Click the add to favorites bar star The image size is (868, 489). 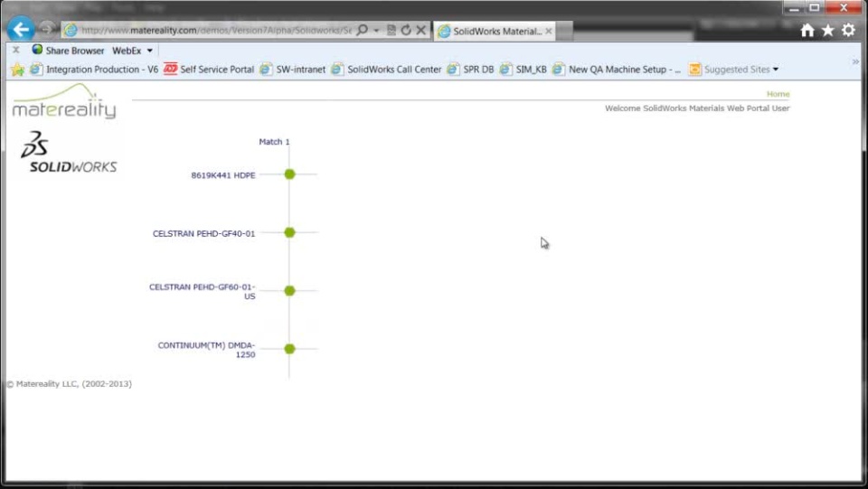click(x=17, y=69)
